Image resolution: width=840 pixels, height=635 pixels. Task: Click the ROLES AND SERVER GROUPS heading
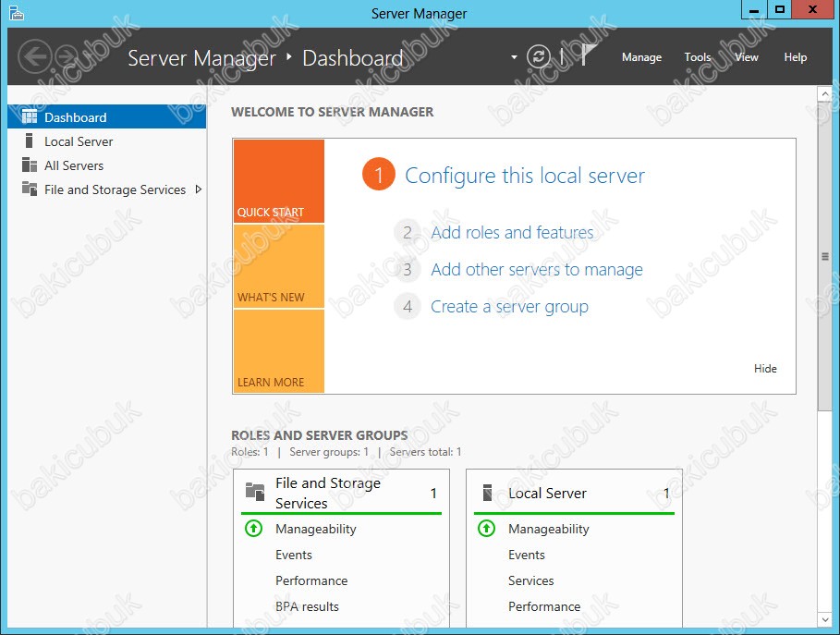320,435
